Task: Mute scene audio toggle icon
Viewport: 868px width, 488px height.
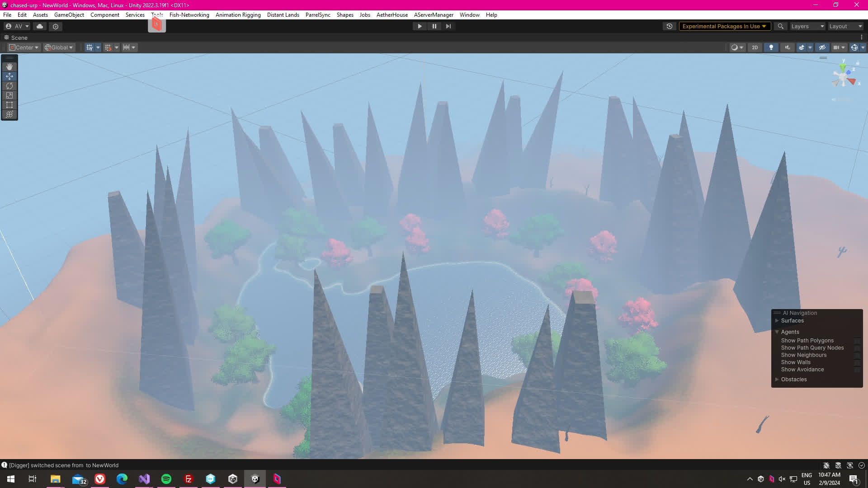Action: (x=788, y=47)
